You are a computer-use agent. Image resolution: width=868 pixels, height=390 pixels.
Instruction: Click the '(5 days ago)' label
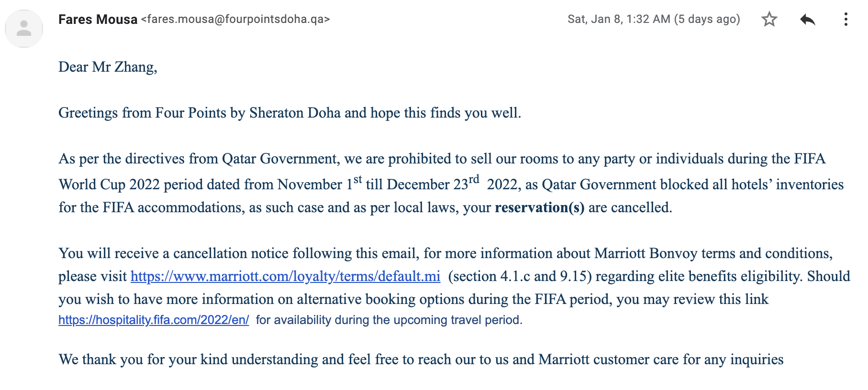[x=707, y=19]
